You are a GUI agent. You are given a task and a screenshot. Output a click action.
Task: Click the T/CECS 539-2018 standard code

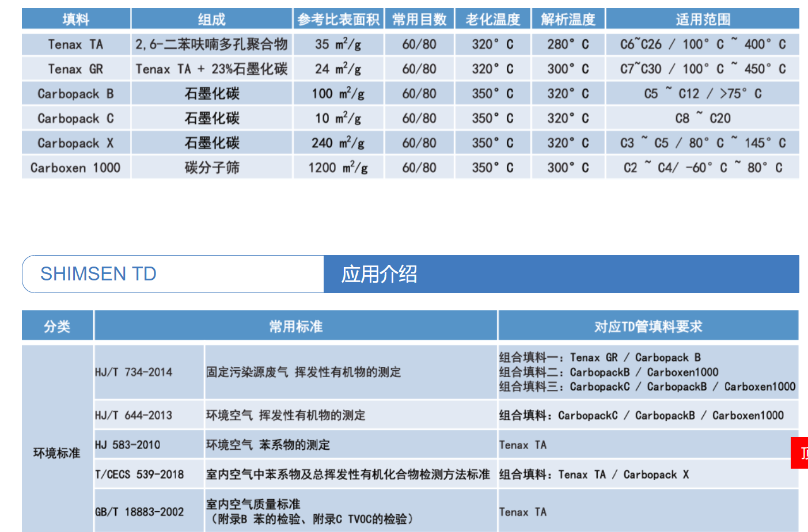point(139,474)
